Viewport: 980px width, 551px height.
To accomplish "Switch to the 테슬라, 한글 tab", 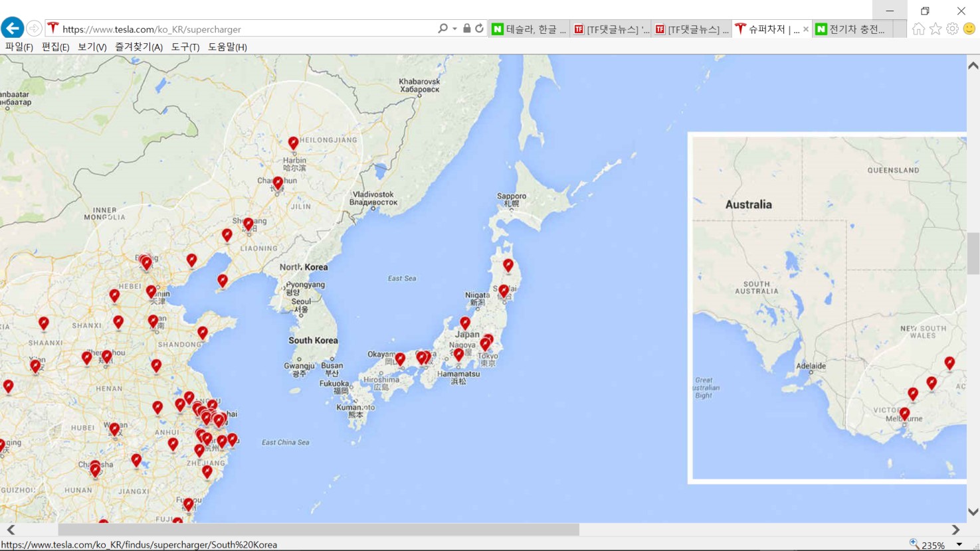I will pyautogui.click(x=530, y=29).
